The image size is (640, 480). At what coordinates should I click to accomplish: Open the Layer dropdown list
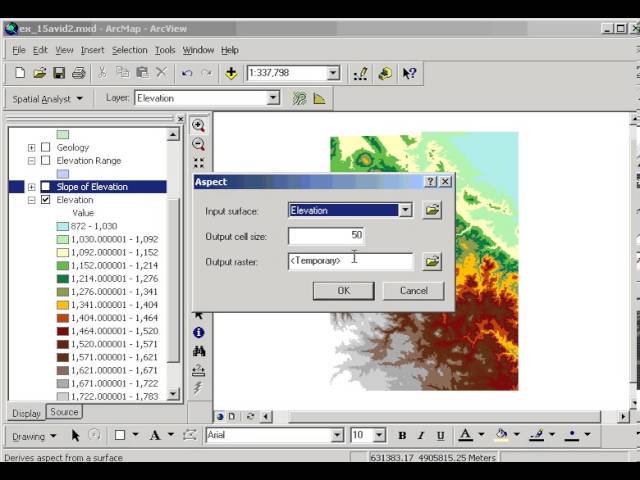click(x=273, y=98)
